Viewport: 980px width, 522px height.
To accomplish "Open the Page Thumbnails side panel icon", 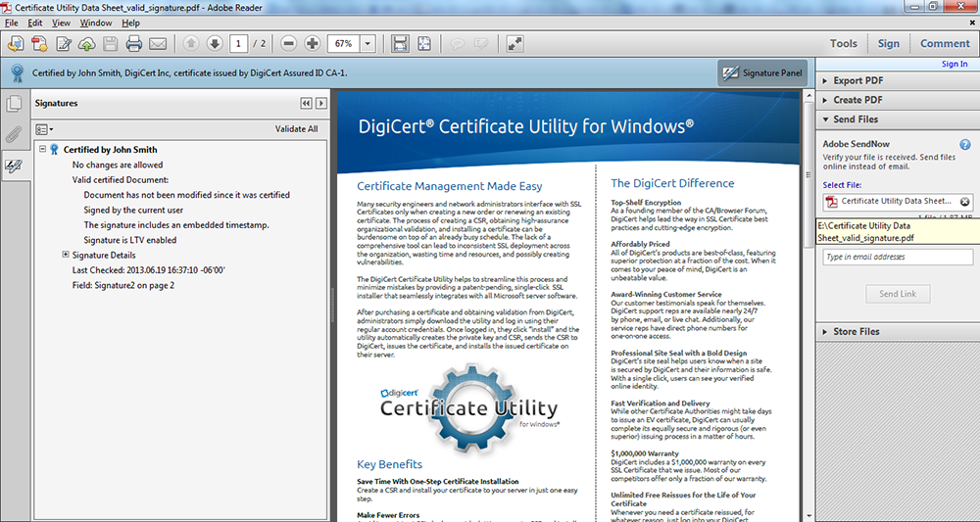I will 14,104.
